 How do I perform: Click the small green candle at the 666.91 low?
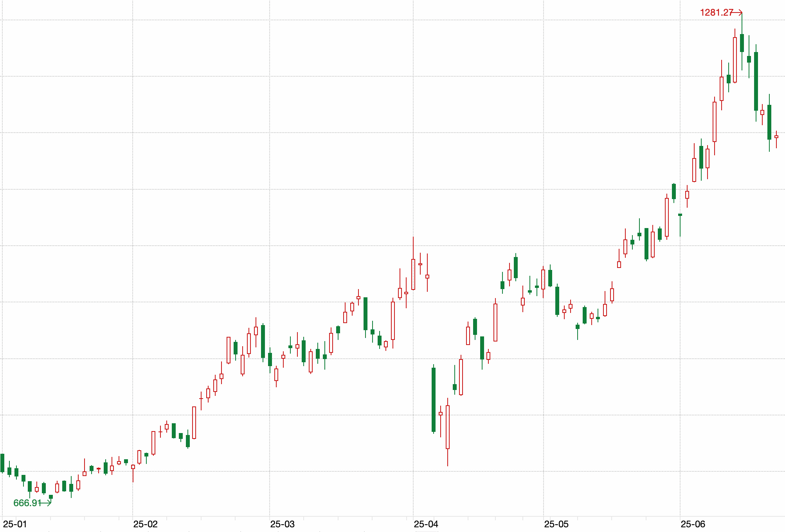click(x=51, y=497)
